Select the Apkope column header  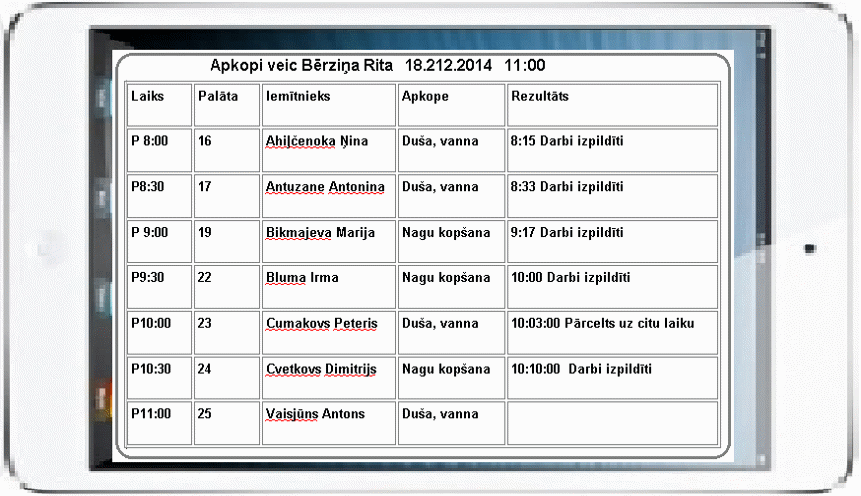(x=425, y=97)
